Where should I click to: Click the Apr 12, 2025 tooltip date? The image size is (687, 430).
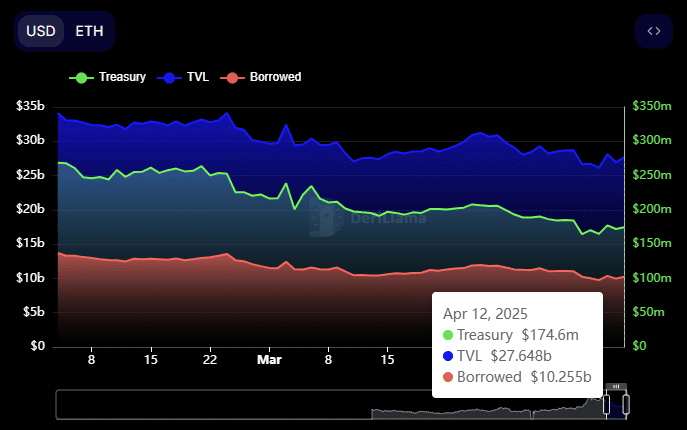[x=485, y=312]
